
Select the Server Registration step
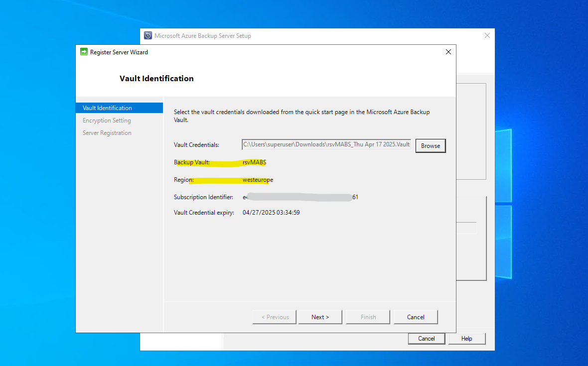[107, 133]
